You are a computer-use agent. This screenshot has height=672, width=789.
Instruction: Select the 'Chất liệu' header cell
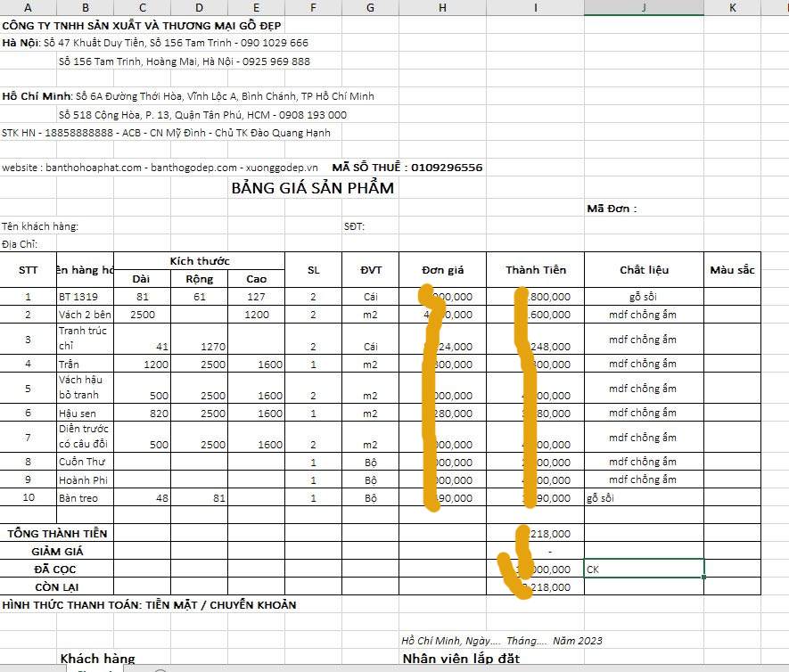(x=644, y=270)
